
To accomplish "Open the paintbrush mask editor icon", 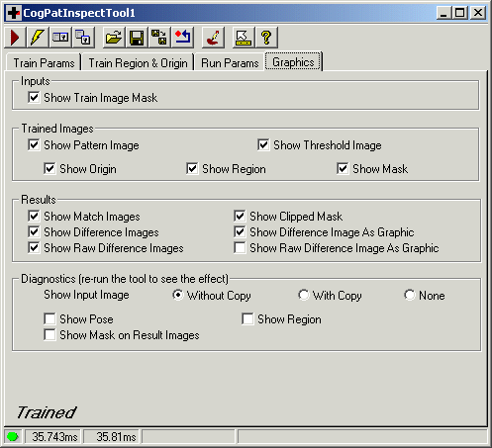I will tap(213, 38).
